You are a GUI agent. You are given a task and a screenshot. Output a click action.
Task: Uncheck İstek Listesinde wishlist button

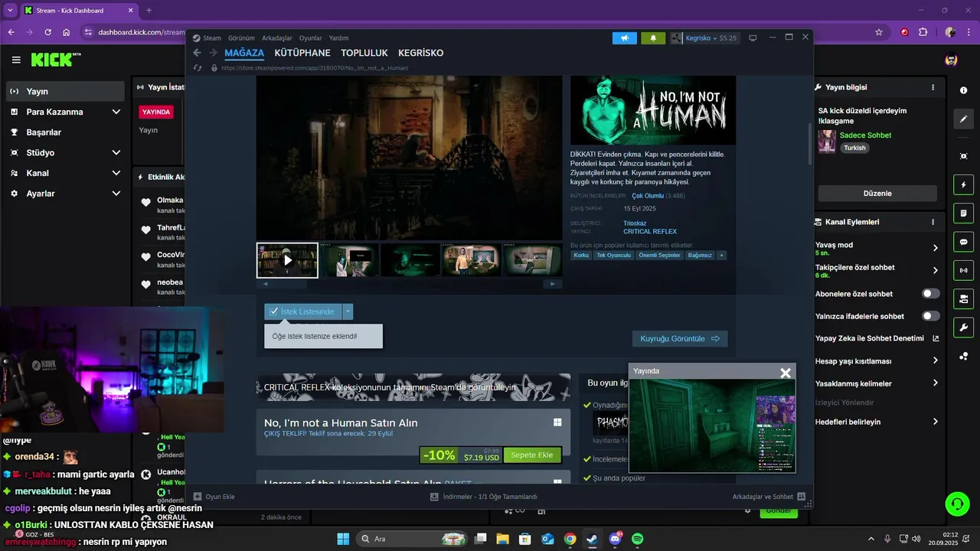point(303,311)
